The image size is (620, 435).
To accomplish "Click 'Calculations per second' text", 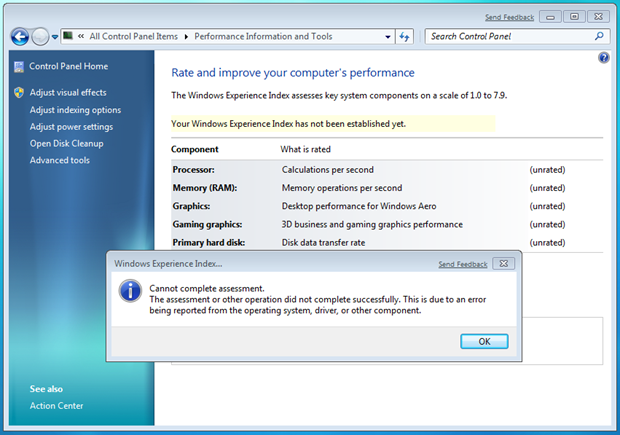I will (328, 170).
